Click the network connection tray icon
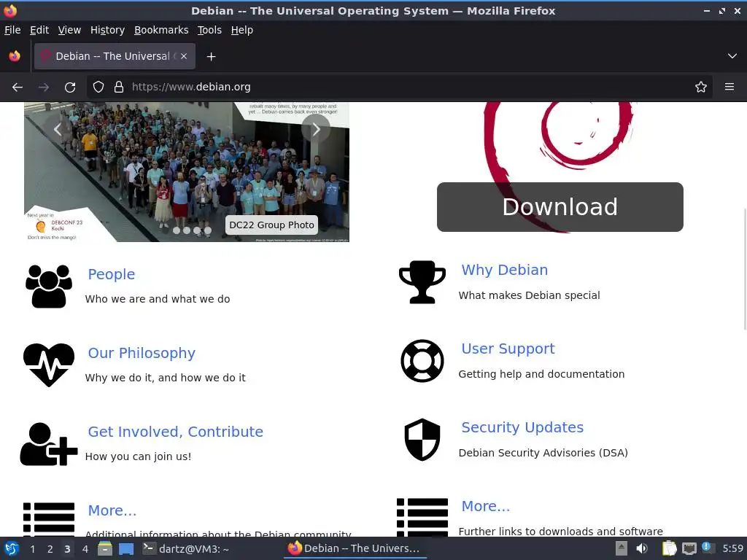 (689, 548)
